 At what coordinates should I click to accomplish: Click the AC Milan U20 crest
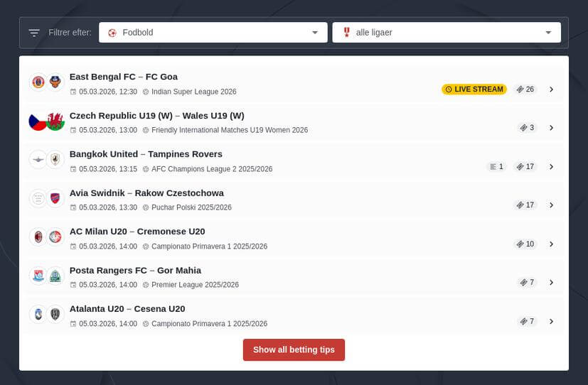38,237
